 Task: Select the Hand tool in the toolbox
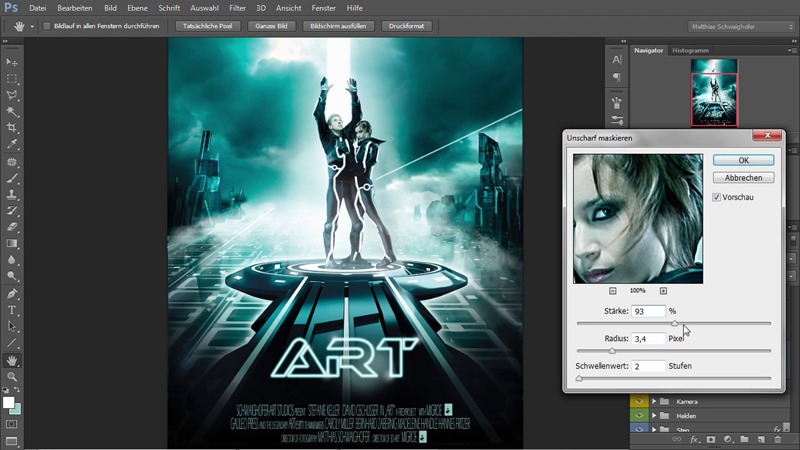pyautogui.click(x=11, y=361)
